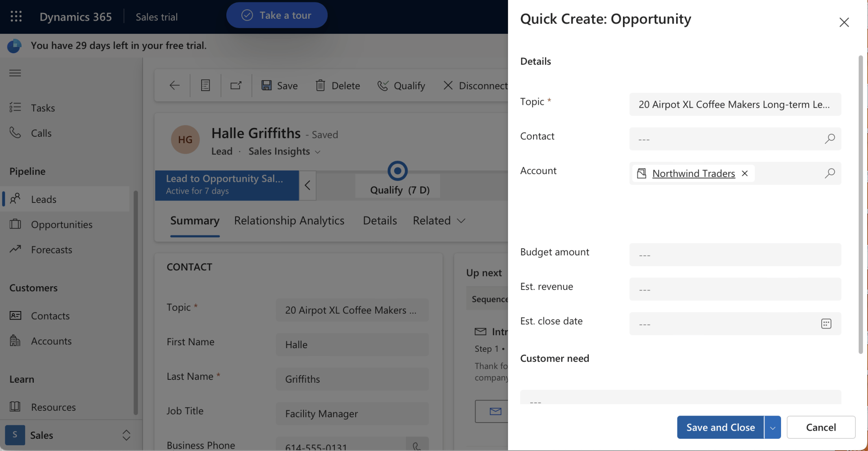Open record in new window icon

pos(236,85)
